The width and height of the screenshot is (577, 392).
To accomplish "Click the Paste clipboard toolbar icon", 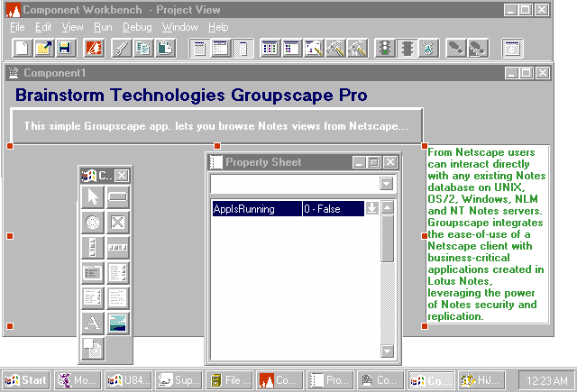I will (x=164, y=48).
